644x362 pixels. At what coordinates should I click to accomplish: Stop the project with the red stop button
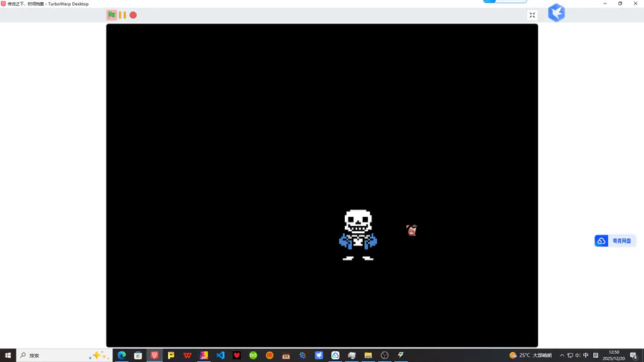coord(133,15)
